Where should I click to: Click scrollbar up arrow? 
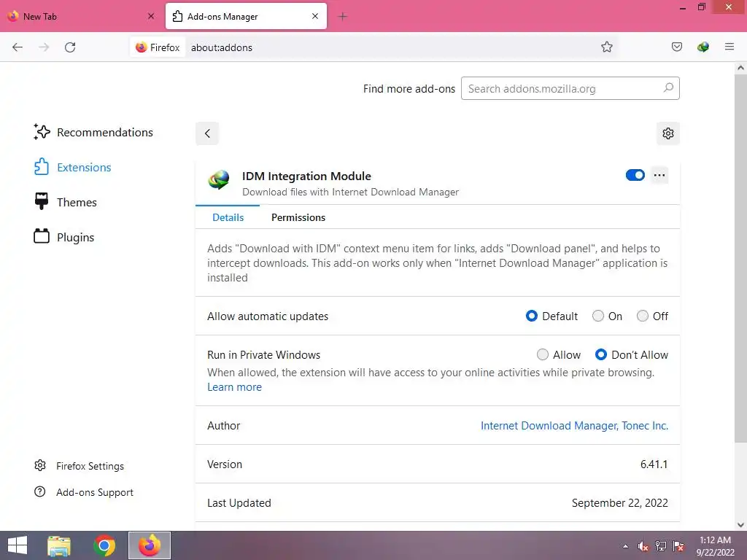click(740, 68)
